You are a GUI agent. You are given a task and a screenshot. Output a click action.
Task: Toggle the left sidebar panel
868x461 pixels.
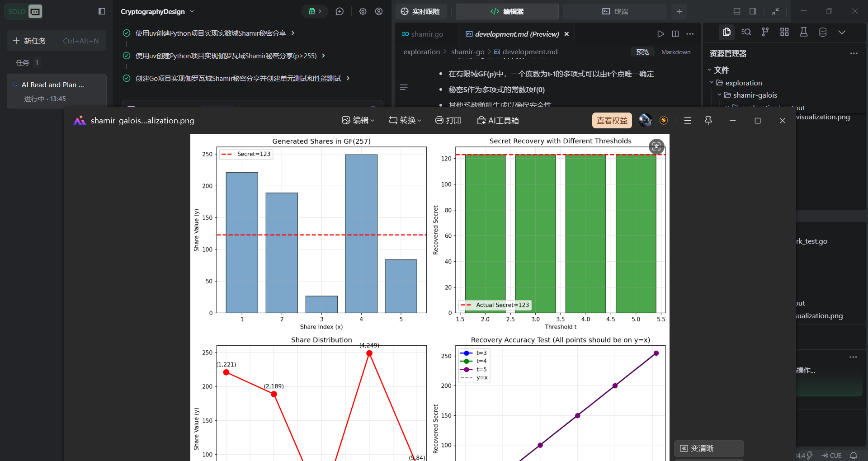[102, 11]
